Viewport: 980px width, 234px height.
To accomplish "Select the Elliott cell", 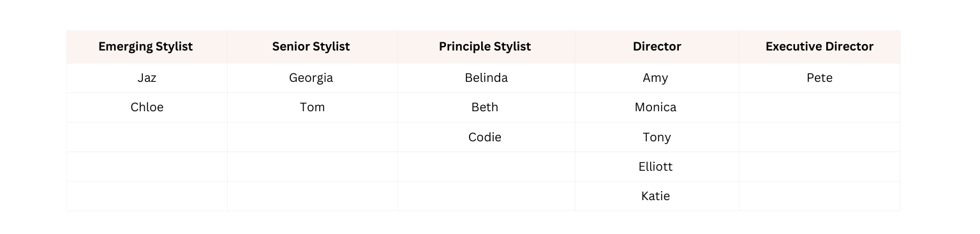I will (x=657, y=166).
